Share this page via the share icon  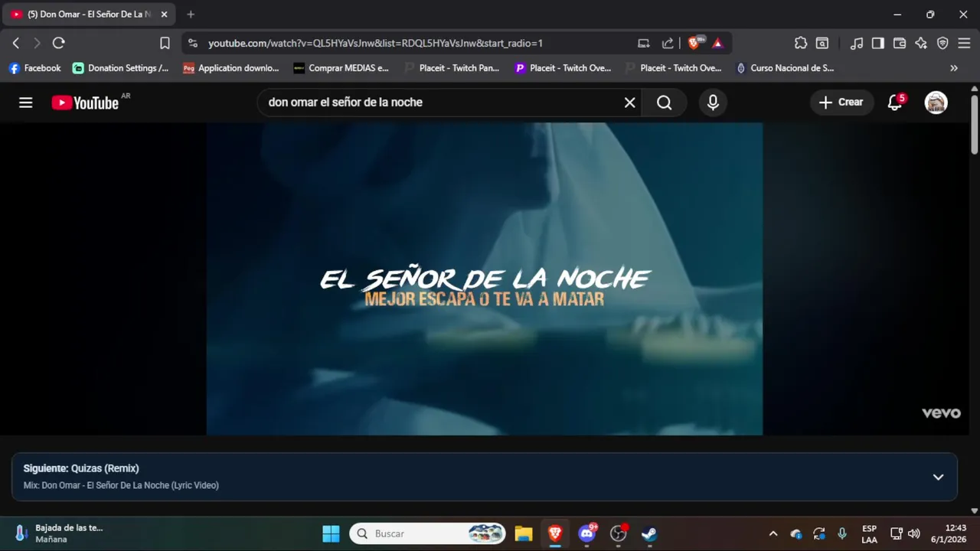[x=668, y=43]
